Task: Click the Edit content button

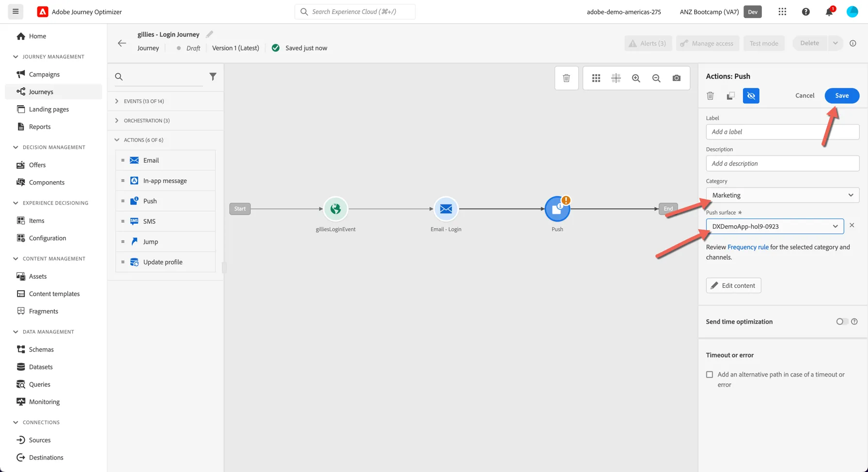Action: point(733,285)
